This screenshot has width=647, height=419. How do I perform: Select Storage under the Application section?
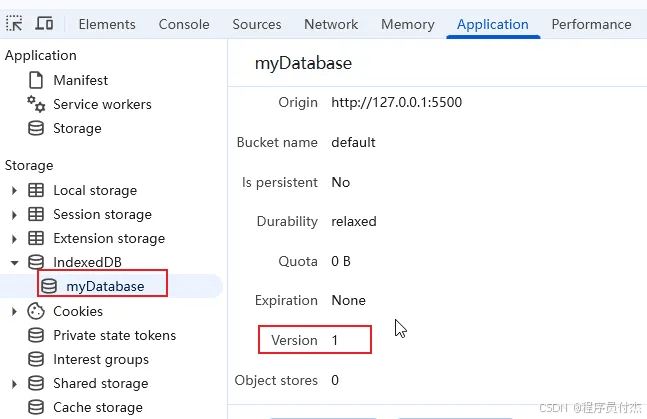[x=77, y=128]
